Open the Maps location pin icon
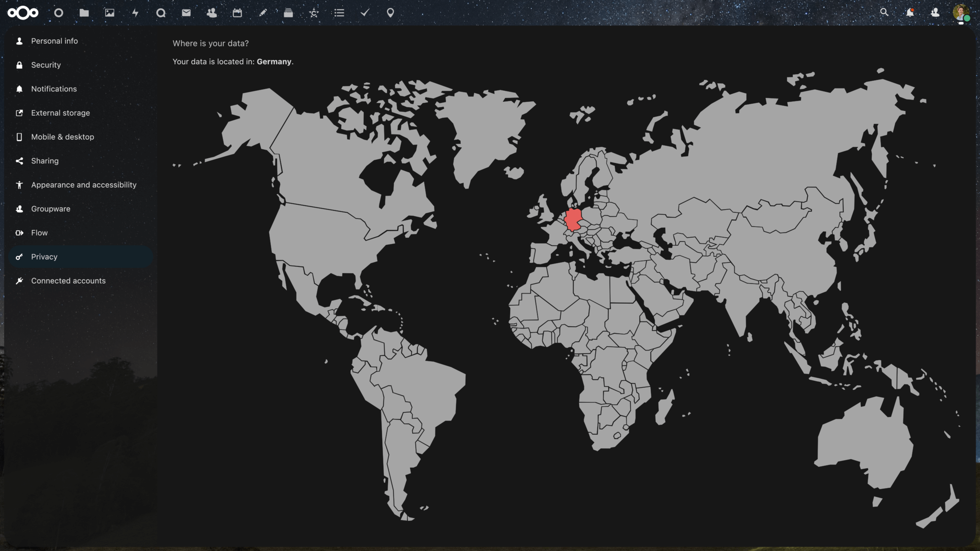The height and width of the screenshot is (551, 980). tap(390, 13)
